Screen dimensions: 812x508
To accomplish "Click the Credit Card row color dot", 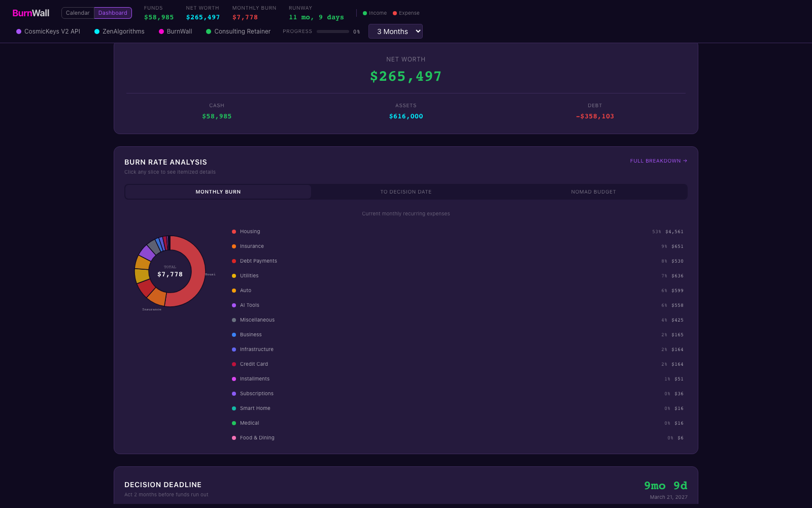I will [x=234, y=364].
